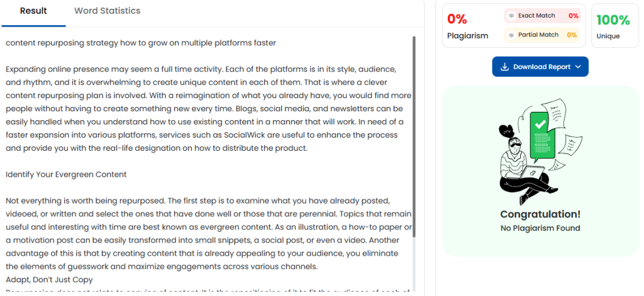Click the 100% Unique score card
Image resolution: width=644 pixels, height=296 pixels.
615,26
